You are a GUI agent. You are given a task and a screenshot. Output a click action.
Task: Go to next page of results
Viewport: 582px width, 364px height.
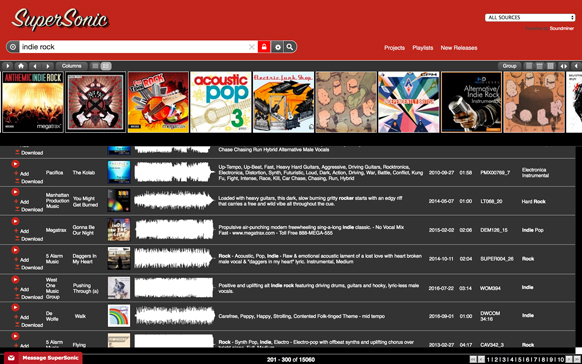coord(569,360)
